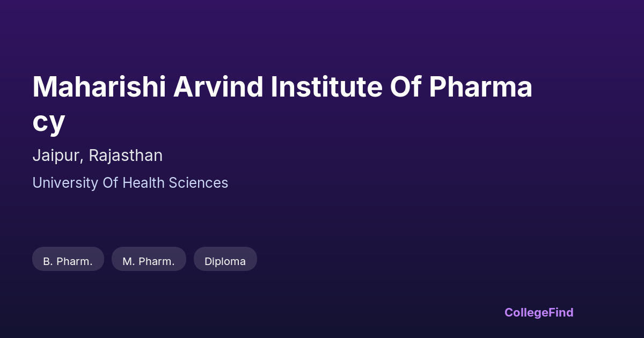Click the Maharishi Arvind Institute heading
Screen dimensions: 644x338
282,87
